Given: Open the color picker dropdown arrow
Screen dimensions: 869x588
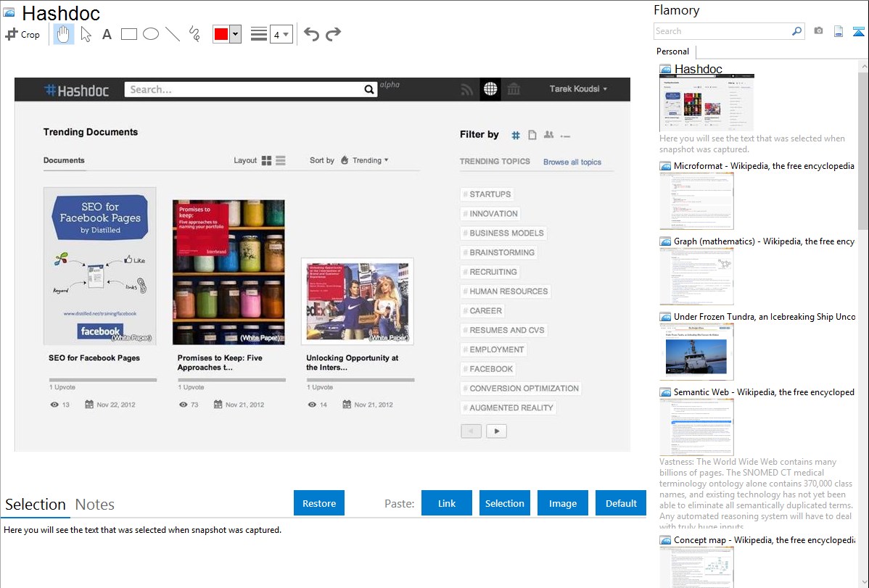Looking at the screenshot, I should pyautogui.click(x=235, y=34).
